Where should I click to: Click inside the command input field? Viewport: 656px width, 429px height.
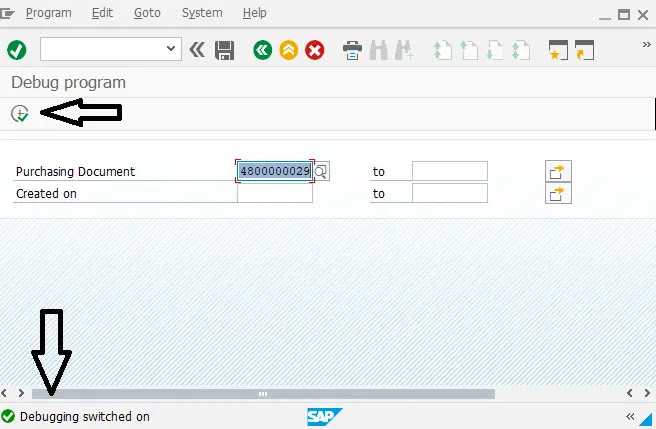pos(103,49)
